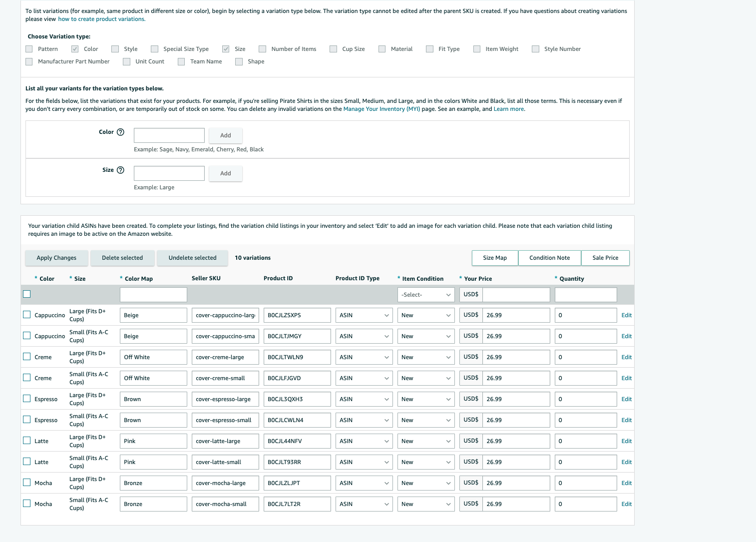Open Item Condition dropdown for cover-mocha-small
The height and width of the screenshot is (542, 756).
(426, 504)
